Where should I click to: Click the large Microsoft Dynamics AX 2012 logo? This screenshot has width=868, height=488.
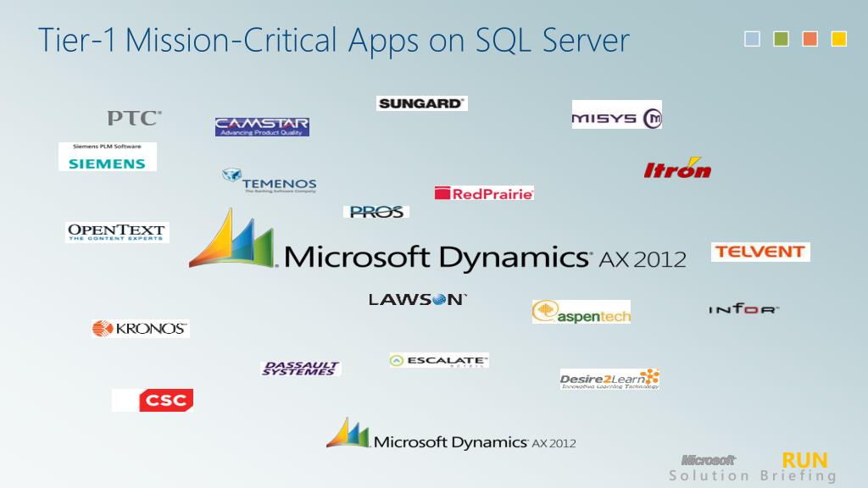click(437, 240)
